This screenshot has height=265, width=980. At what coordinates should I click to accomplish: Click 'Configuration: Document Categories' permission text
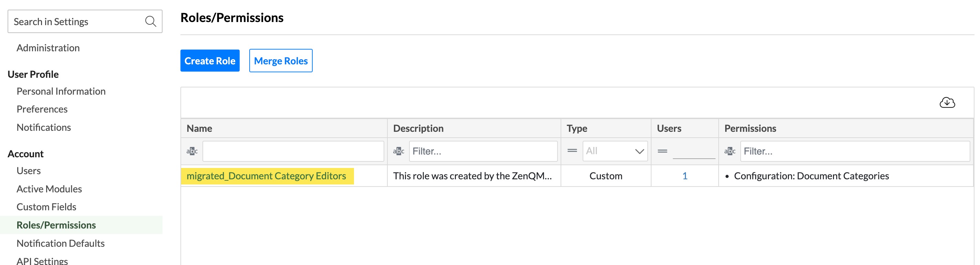811,176
